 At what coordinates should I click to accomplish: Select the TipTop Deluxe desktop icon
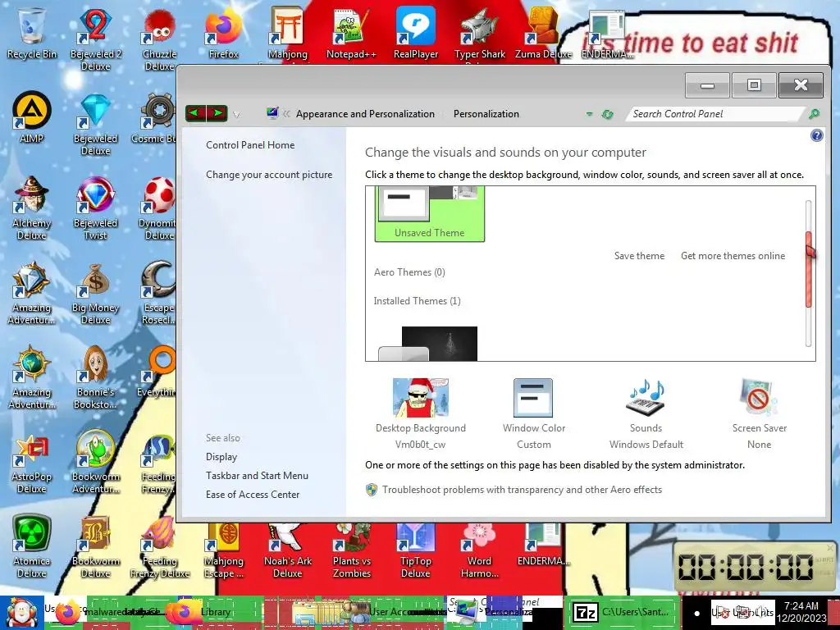416,550
